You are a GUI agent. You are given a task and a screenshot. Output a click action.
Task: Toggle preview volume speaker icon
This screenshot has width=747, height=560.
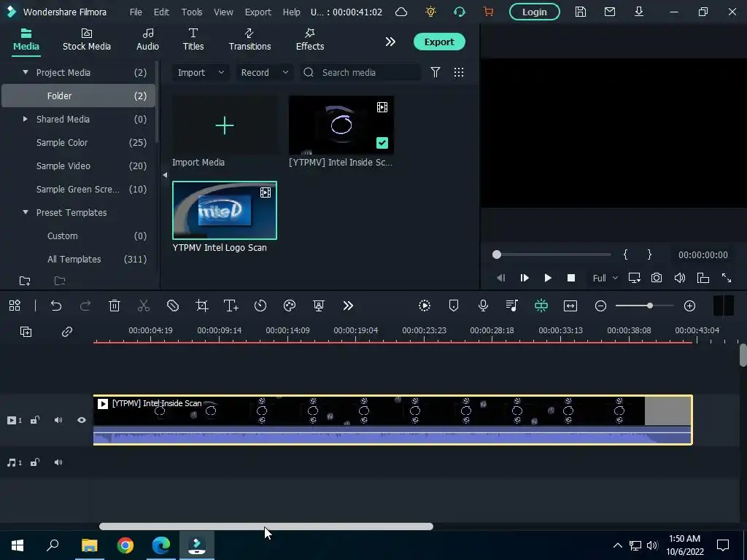tap(680, 278)
